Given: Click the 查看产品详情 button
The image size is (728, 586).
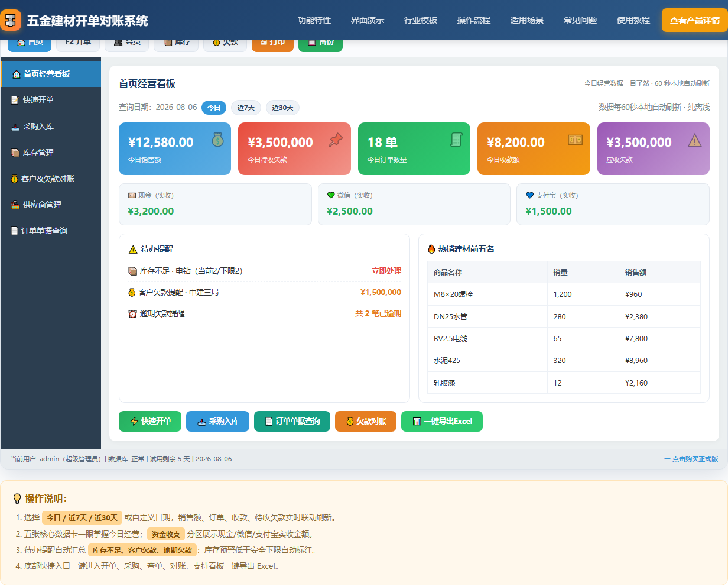Looking at the screenshot, I should (x=695, y=20).
